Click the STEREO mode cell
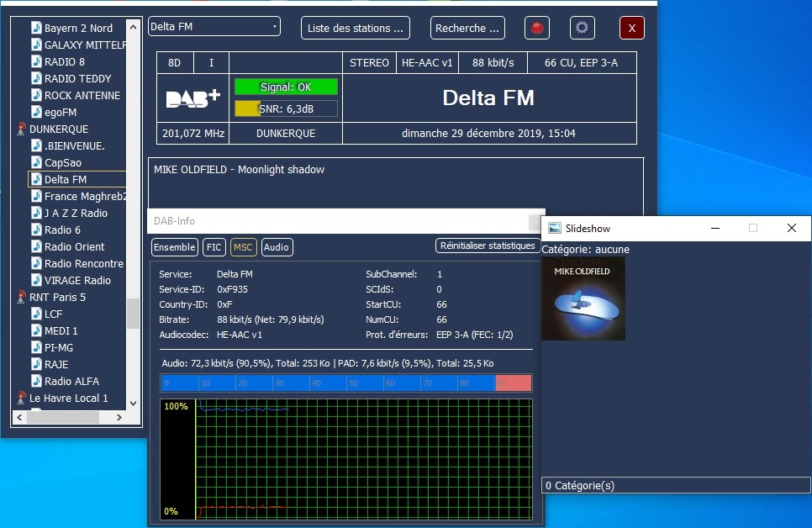 [x=369, y=63]
